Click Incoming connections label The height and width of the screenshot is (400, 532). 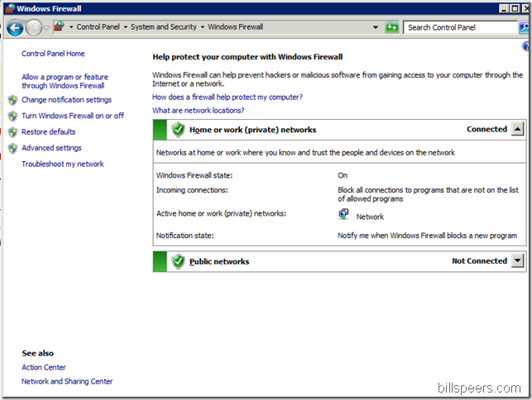pyautogui.click(x=192, y=190)
